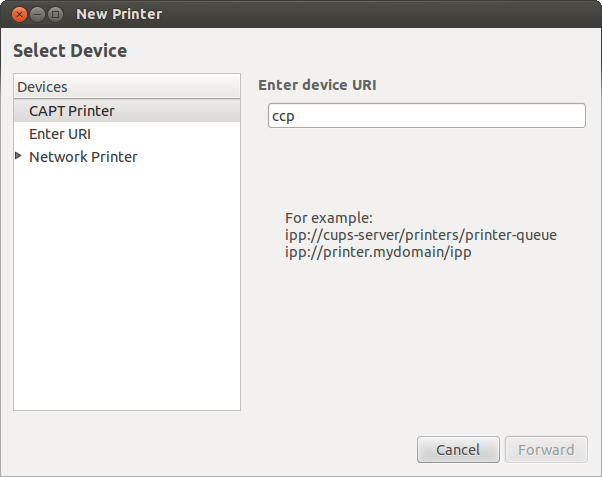Image resolution: width=602 pixels, height=477 pixels.
Task: Click the 'Enter device URI' label
Action: tap(317, 85)
